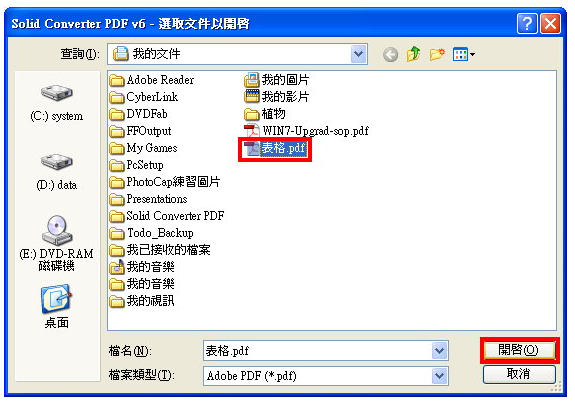The width and height of the screenshot is (575, 404).
Task: Go up one folder level icon
Action: (x=414, y=54)
